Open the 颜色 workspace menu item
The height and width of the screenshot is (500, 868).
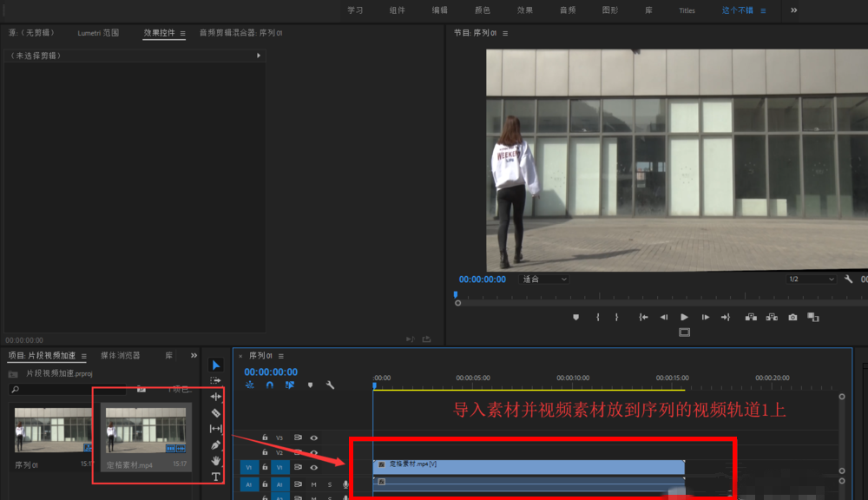(482, 11)
